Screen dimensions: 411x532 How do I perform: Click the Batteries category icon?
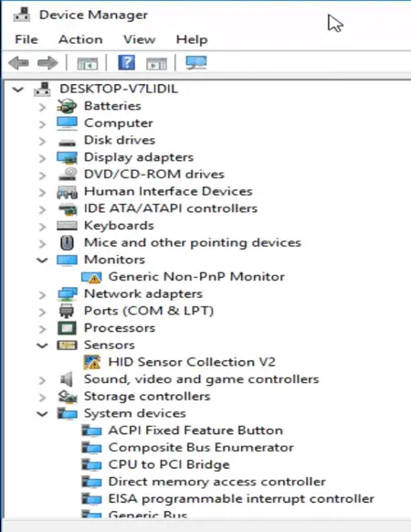click(x=67, y=106)
